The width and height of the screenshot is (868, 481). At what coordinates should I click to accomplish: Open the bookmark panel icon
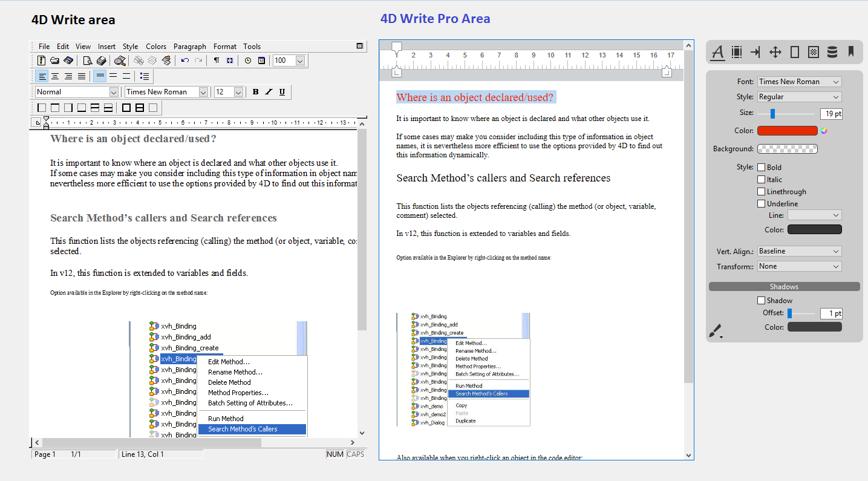click(x=850, y=52)
